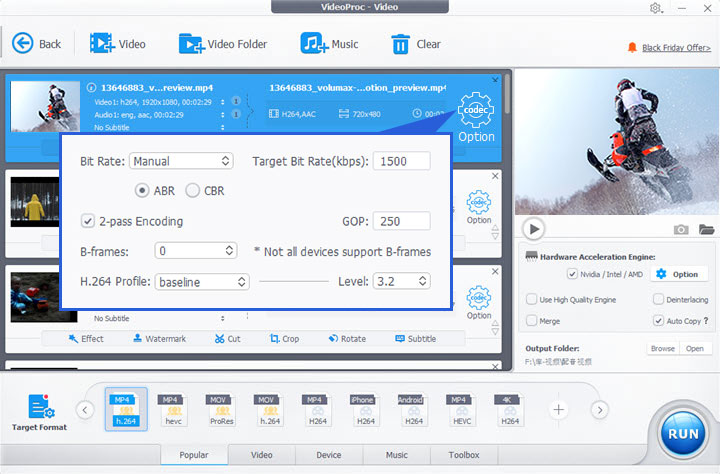This screenshot has height=474, width=720.
Task: Edit Target Bit Rate field
Action: pos(401,161)
